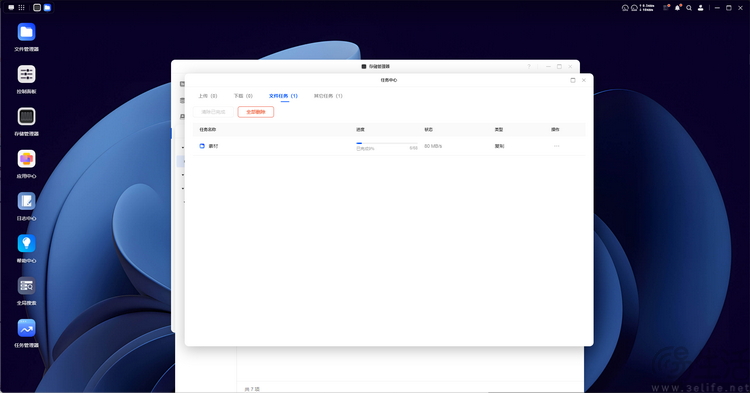Open the user account icon

(x=700, y=8)
